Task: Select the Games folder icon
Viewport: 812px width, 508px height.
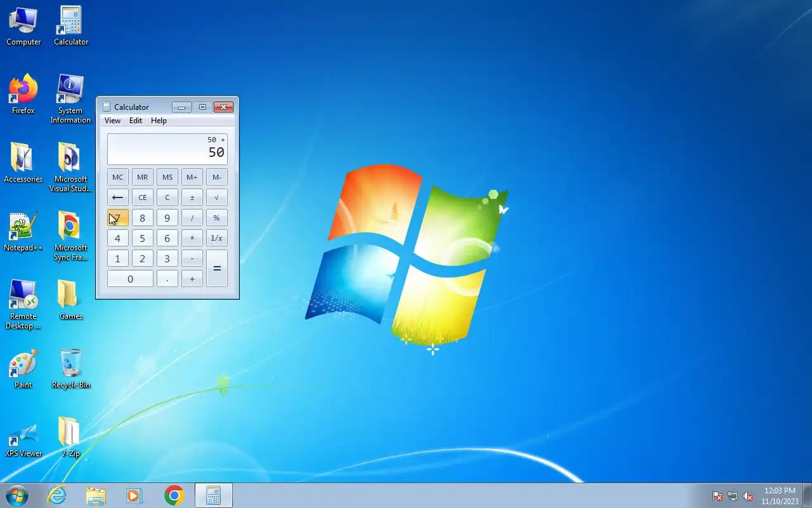Action: pos(70,300)
